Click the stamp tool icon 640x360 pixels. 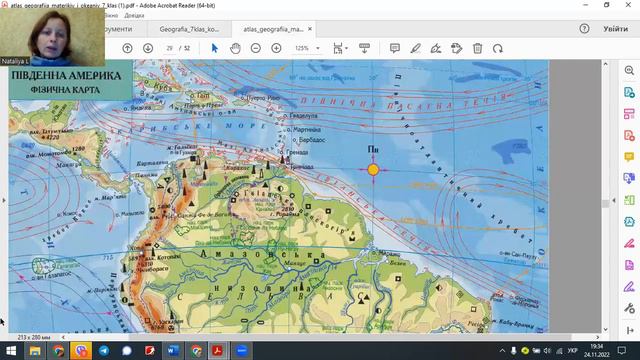click(x=456, y=48)
